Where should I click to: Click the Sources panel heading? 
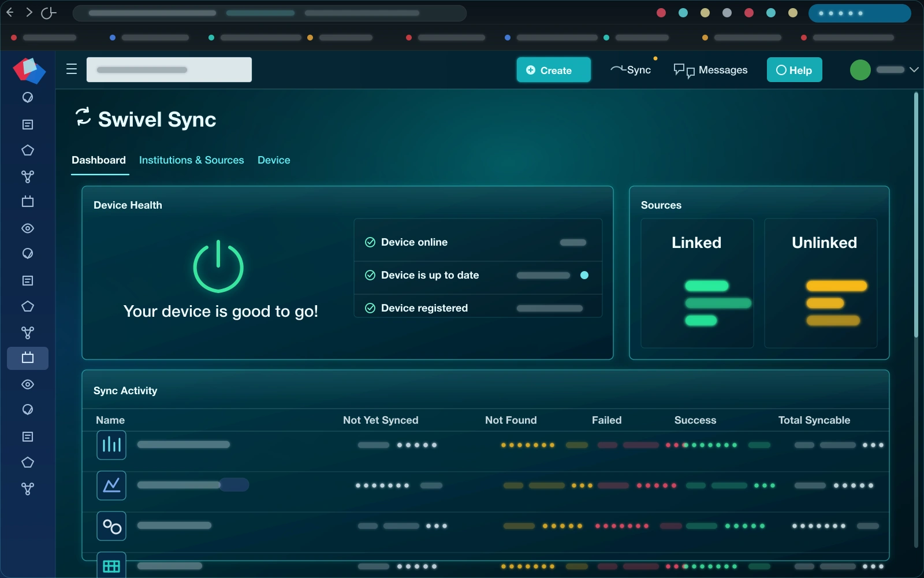click(x=661, y=205)
